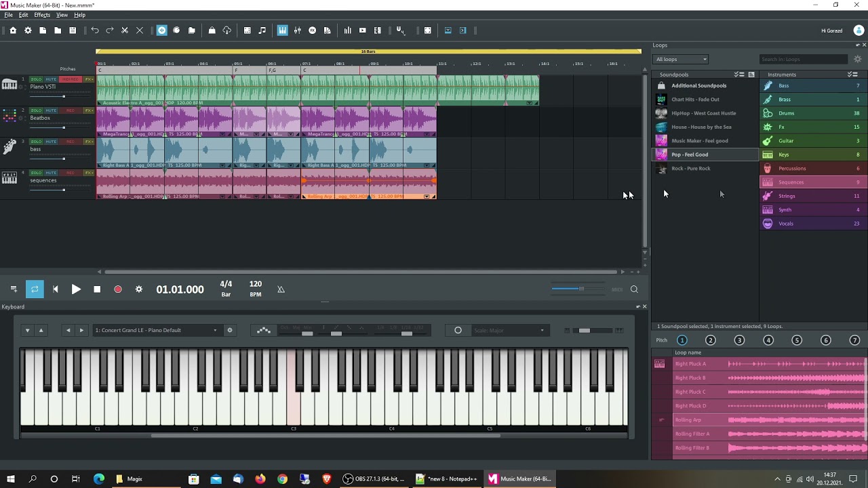Open FX menu on bass track
The width and height of the screenshot is (868, 488).
click(x=89, y=142)
